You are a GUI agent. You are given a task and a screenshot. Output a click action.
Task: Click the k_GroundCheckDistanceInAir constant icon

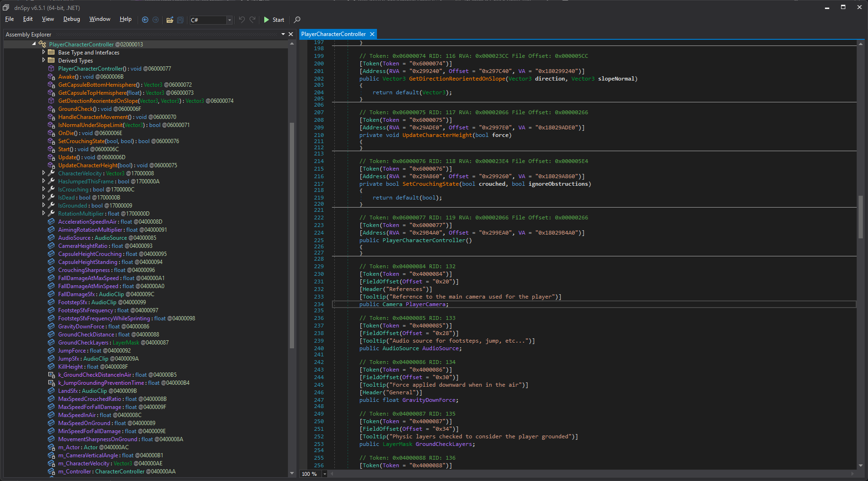51,375
